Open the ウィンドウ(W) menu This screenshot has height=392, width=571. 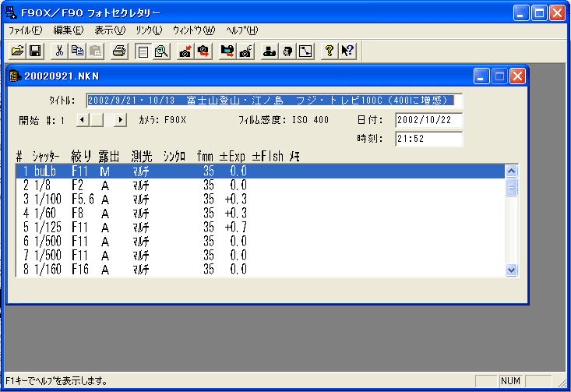(x=194, y=30)
